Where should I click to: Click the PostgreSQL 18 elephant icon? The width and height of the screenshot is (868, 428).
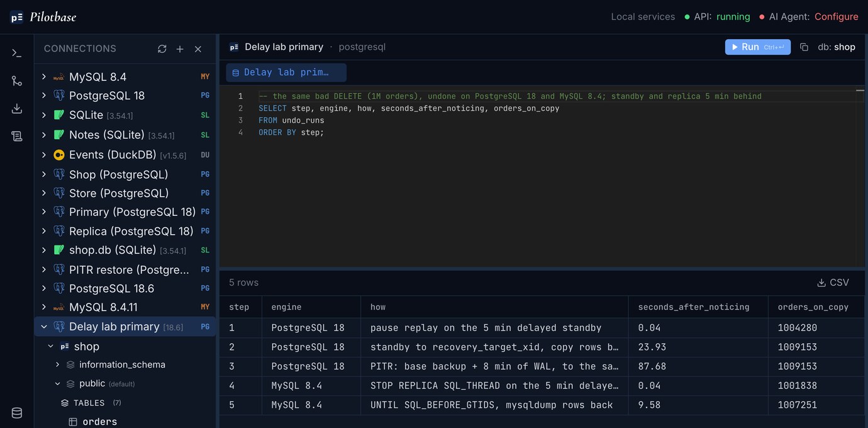[59, 96]
